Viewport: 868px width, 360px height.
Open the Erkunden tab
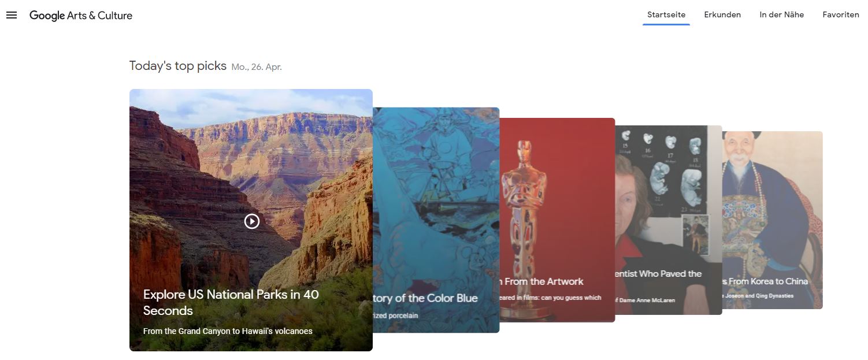point(722,15)
